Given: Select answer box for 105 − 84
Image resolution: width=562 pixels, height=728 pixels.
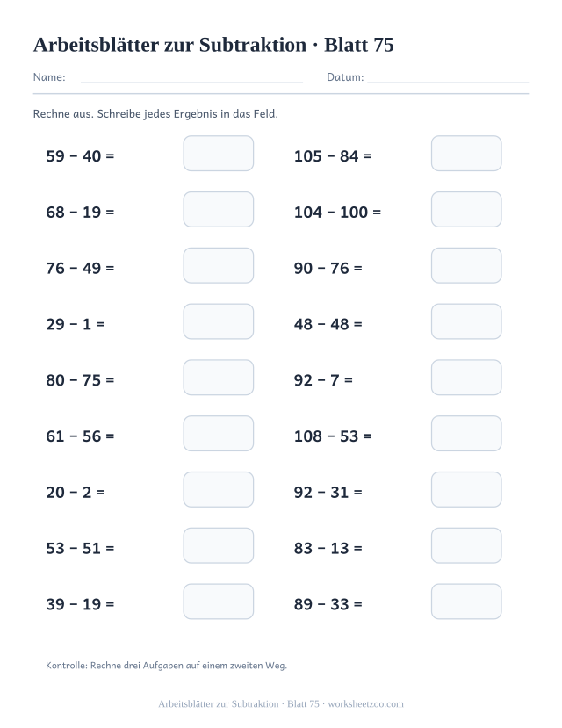Looking at the screenshot, I should [466, 154].
